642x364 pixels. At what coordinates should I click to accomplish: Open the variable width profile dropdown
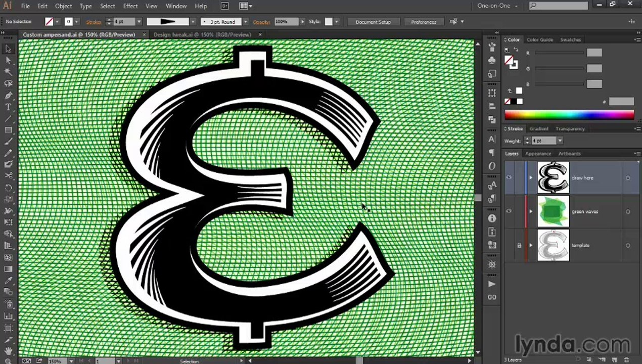click(193, 22)
